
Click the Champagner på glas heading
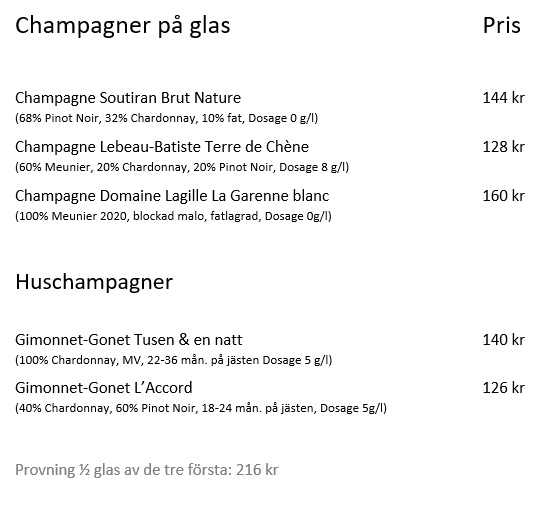pos(123,26)
